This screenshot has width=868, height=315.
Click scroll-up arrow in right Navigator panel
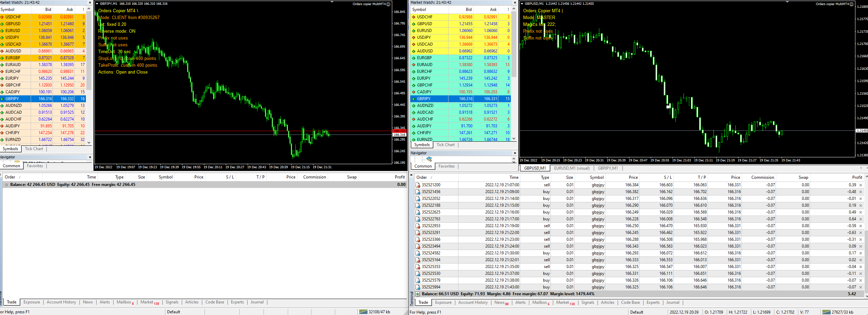[514, 158]
